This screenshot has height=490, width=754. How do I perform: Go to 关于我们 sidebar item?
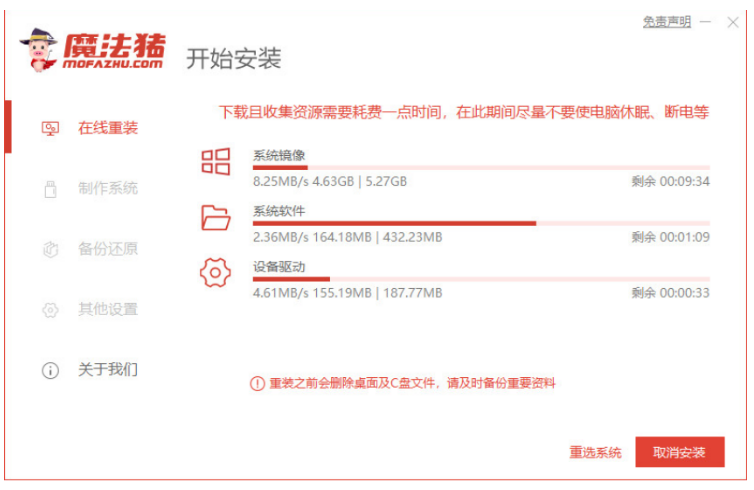point(108,370)
